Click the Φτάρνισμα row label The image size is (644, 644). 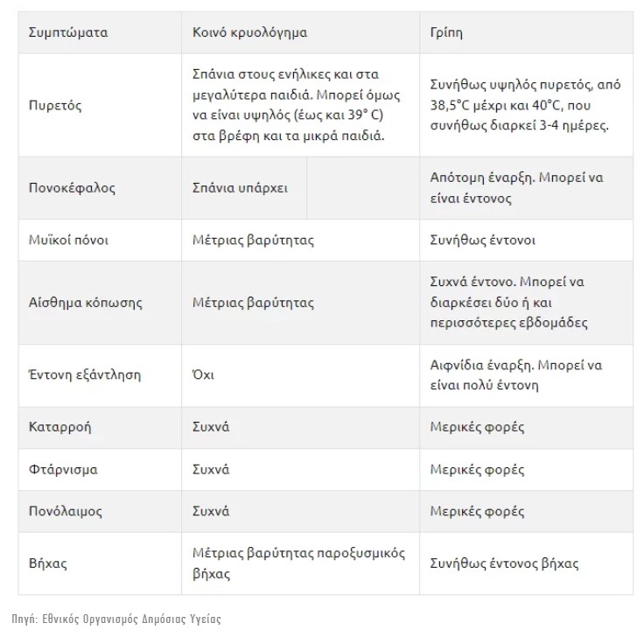coord(63,470)
